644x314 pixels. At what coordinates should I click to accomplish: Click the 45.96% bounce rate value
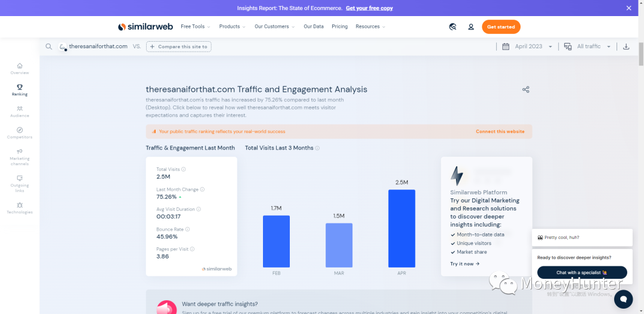(167, 237)
